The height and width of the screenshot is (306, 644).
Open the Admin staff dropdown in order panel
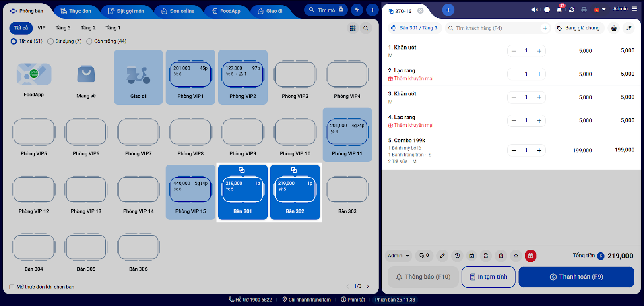[x=398, y=256]
